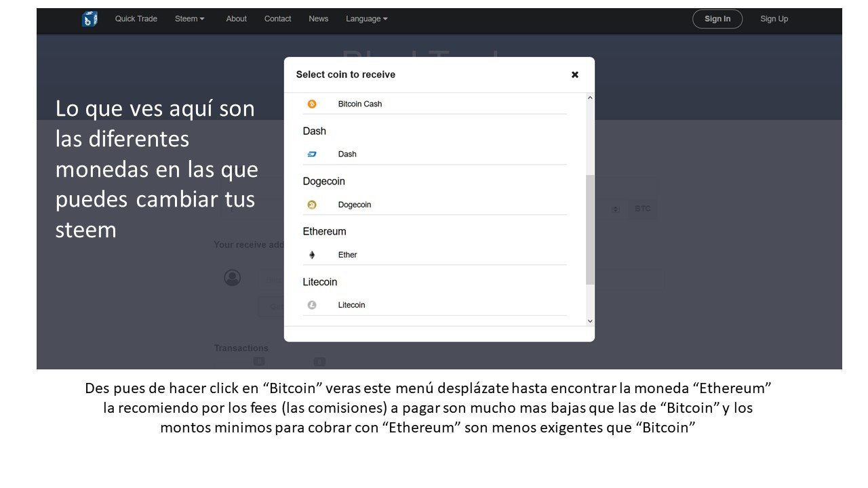868x488 pixels.
Task: Click the coin list scrollbar thumb
Action: tap(590, 230)
